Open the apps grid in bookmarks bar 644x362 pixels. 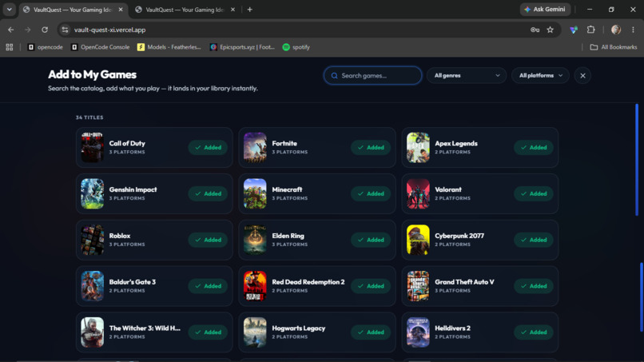pyautogui.click(x=10, y=47)
